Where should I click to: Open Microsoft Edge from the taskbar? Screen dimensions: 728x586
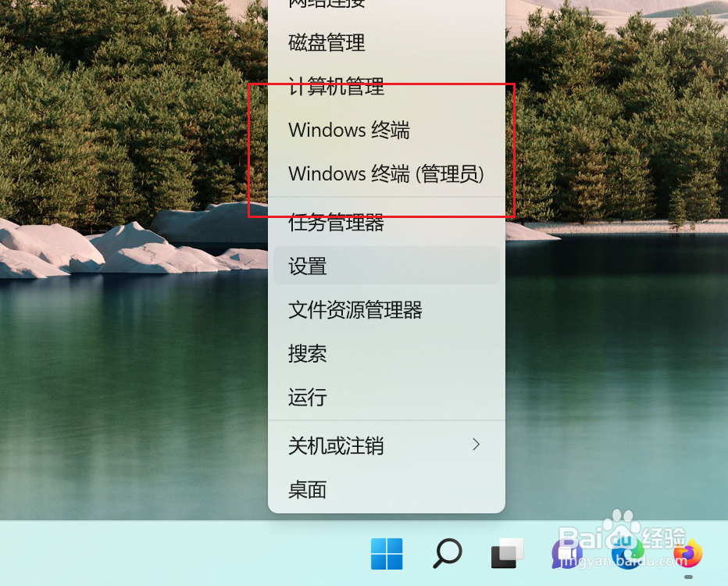[x=627, y=555]
